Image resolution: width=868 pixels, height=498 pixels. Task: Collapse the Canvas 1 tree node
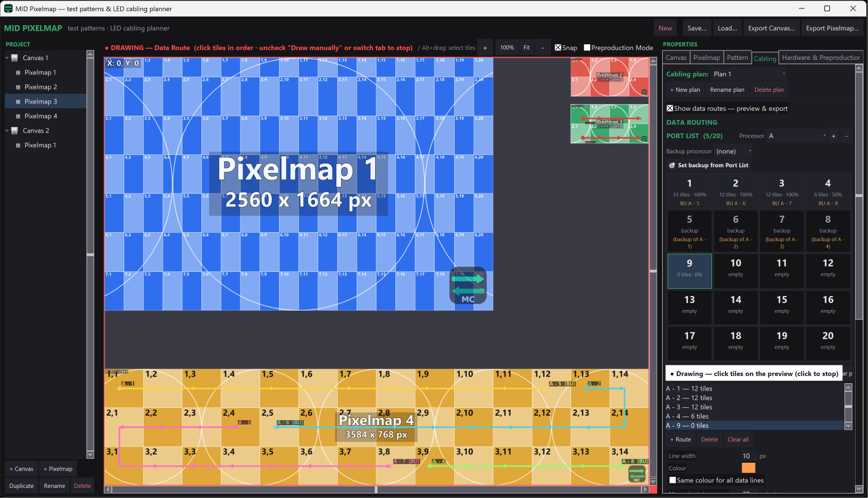tap(7, 58)
